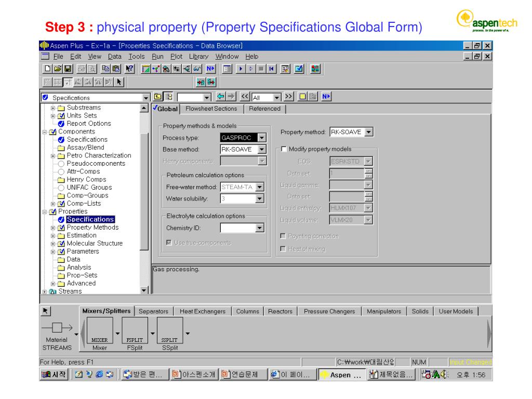Open the Heat Exchangers library tab
The height and width of the screenshot is (399, 532).
203,311
